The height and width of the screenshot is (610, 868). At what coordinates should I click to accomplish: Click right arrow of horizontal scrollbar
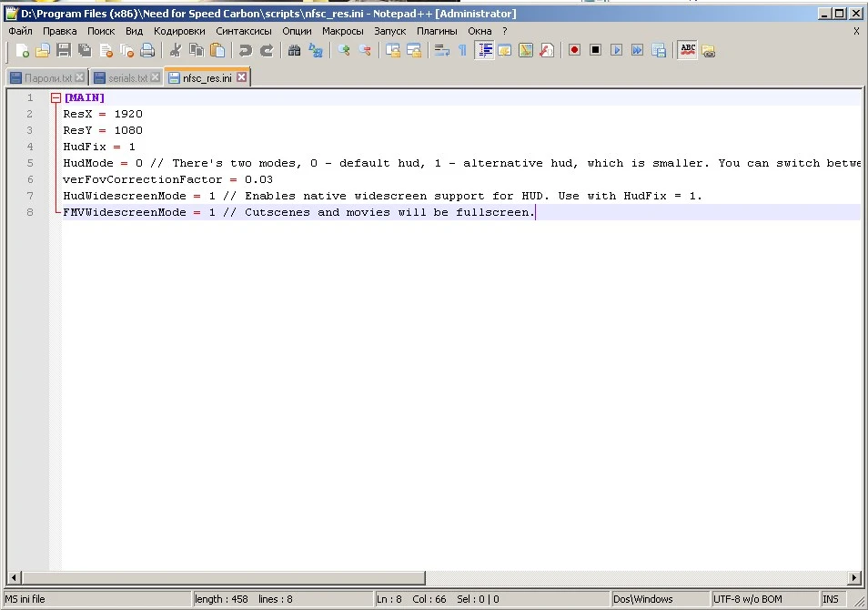click(x=853, y=578)
